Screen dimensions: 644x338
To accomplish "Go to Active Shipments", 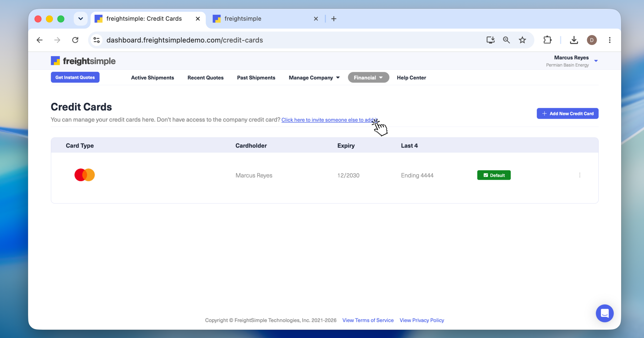I will (152, 78).
